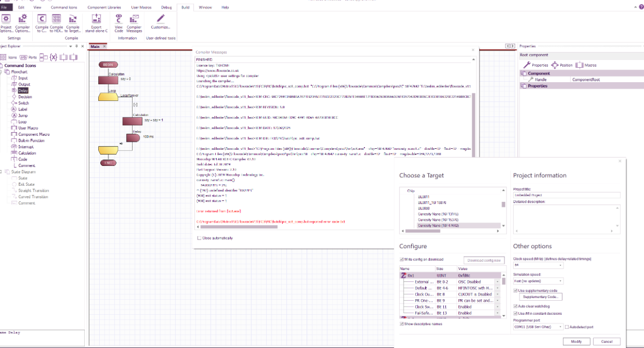
Task: Run Compile to HEX
Action: pos(56,23)
